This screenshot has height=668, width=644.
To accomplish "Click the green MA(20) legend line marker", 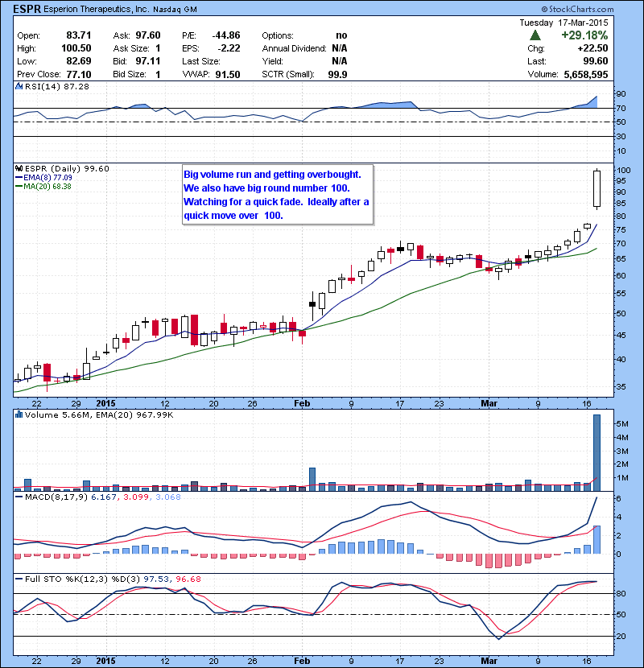I will click(x=19, y=187).
